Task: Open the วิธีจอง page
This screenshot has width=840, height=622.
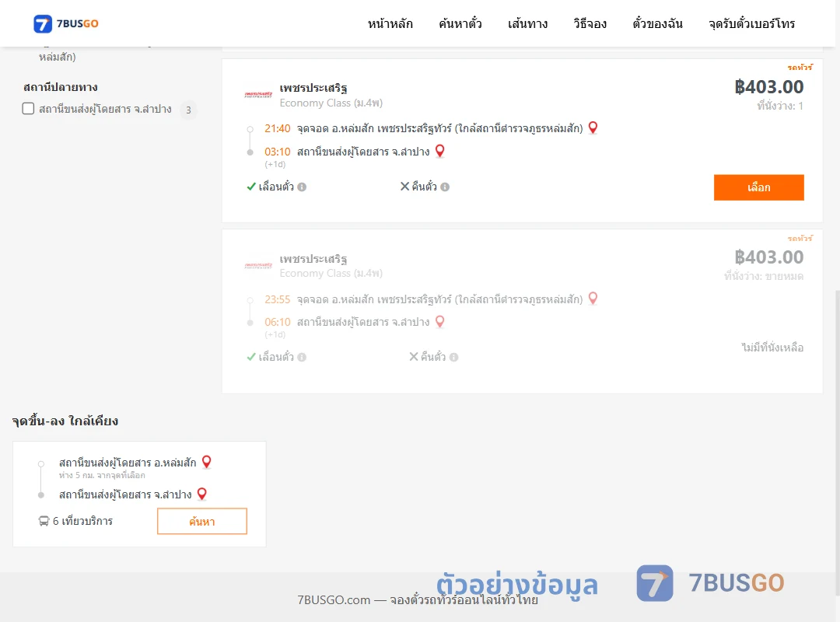Action: tap(590, 23)
